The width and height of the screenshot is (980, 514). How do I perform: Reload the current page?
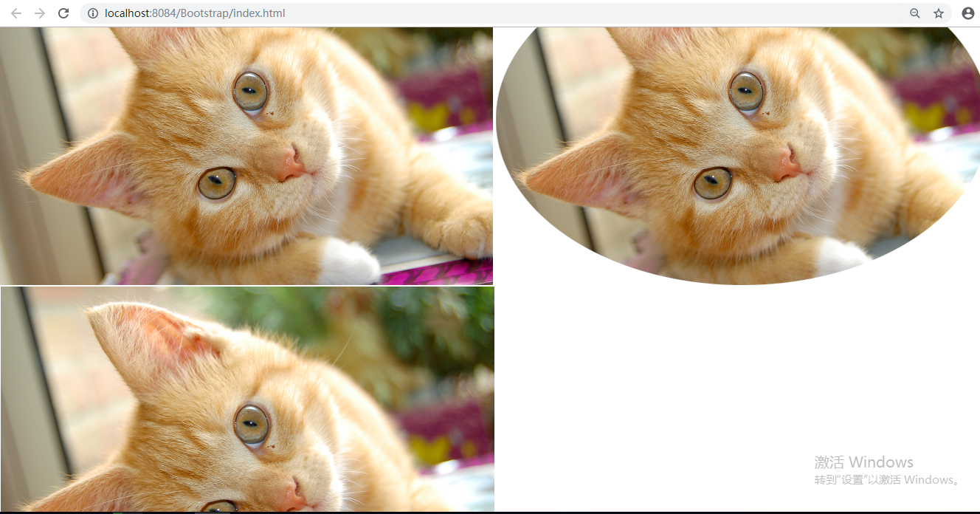click(63, 13)
